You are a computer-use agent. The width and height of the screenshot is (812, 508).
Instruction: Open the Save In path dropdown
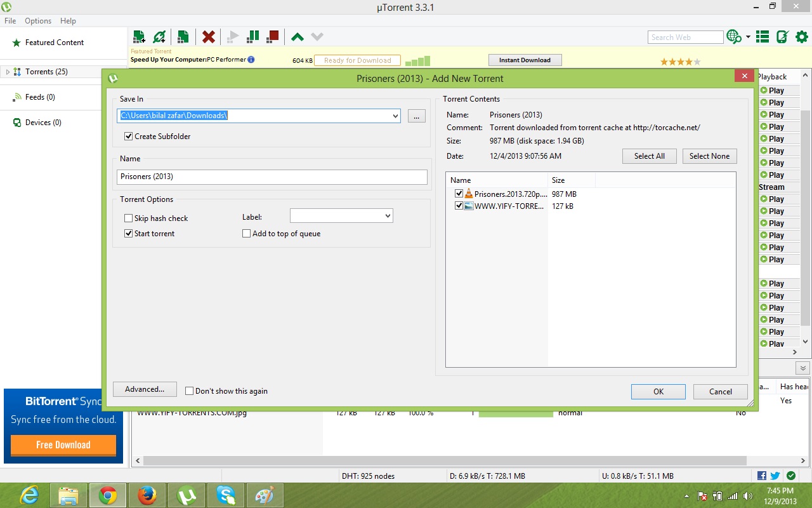395,116
